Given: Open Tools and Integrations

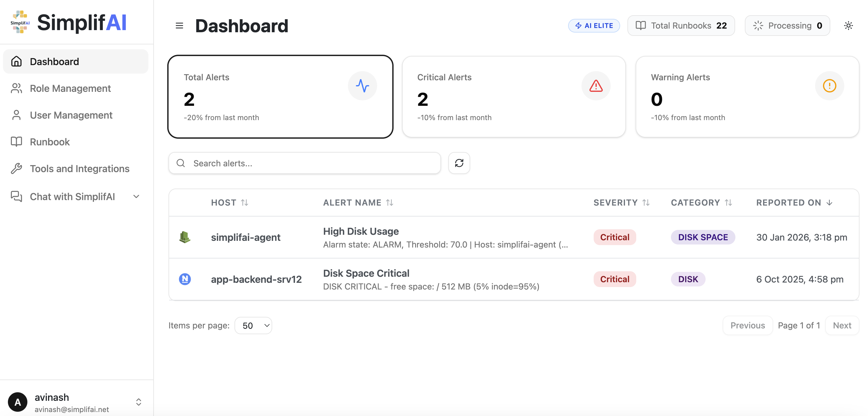Looking at the screenshot, I should point(79,168).
